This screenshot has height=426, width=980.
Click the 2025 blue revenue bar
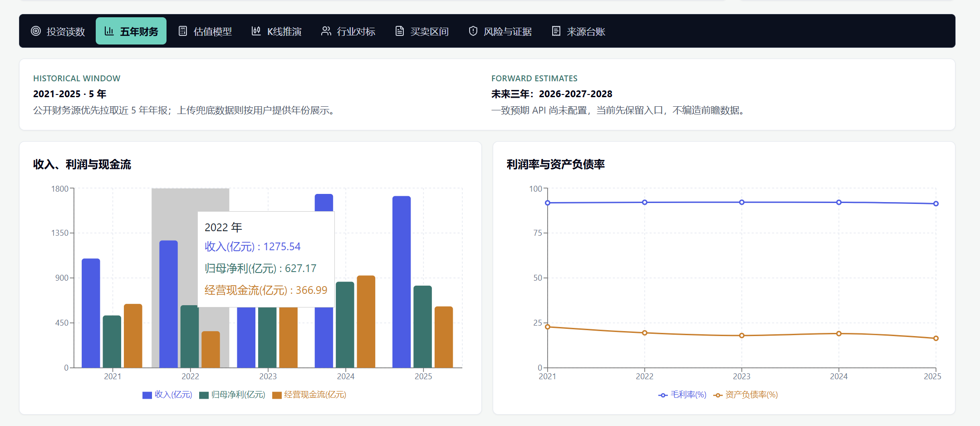(x=402, y=282)
